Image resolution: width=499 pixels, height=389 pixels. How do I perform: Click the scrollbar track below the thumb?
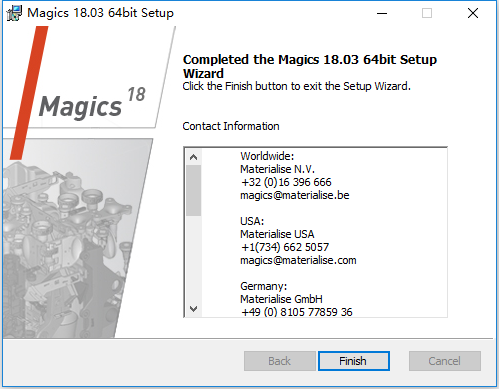tap(193, 258)
